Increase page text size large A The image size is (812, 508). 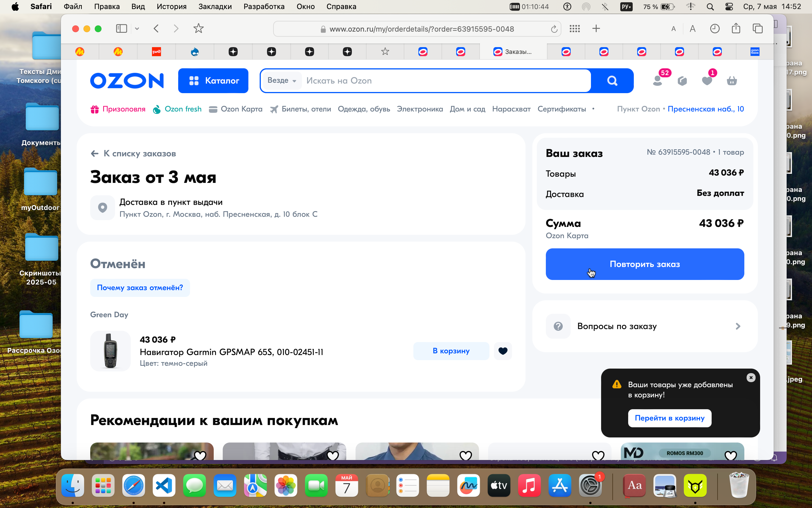click(692, 29)
